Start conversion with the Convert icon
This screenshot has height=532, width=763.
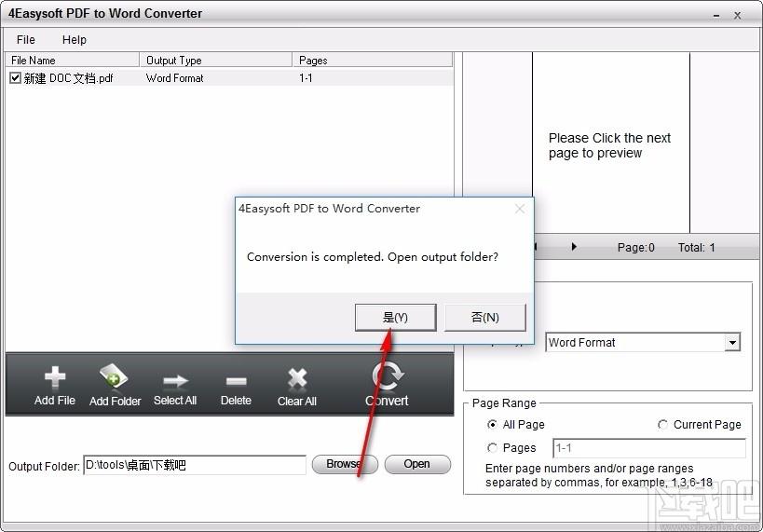coord(388,375)
